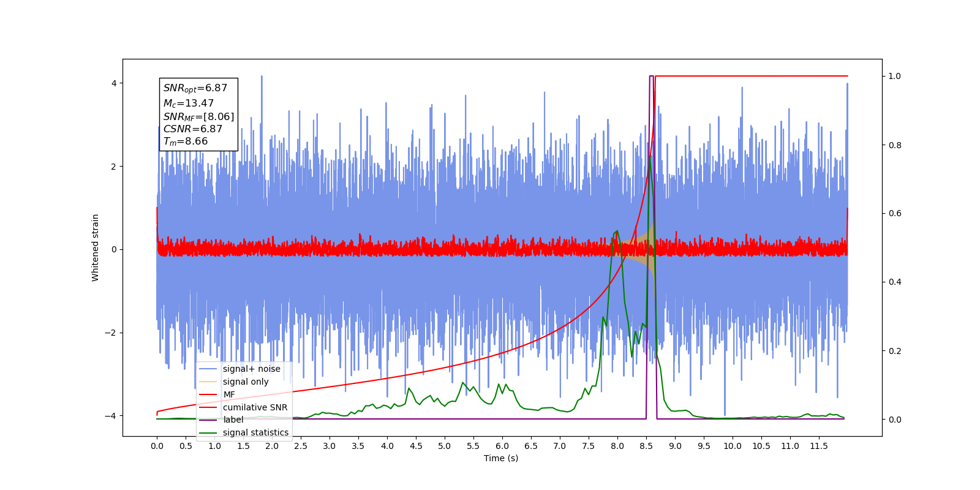Click the SNRMF=[8.06] annotation text
Viewport: 980px width, 490px height.
(x=198, y=116)
